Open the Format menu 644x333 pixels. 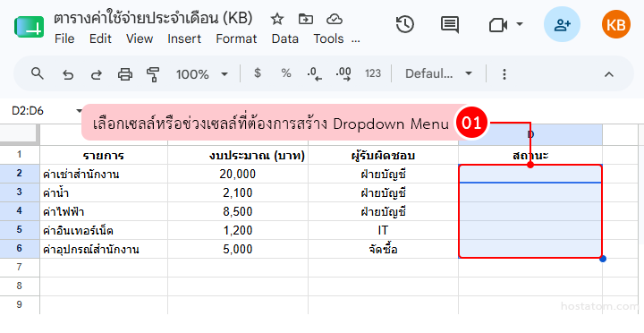pos(236,38)
